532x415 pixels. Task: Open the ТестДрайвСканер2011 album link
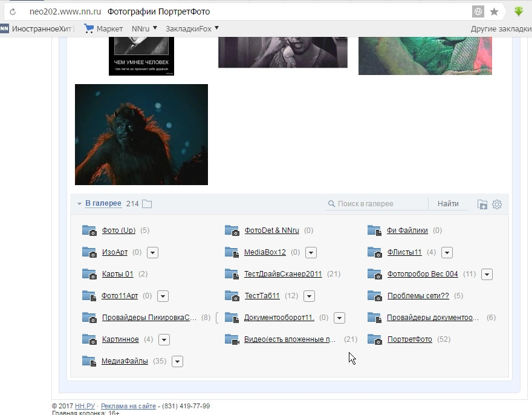pyautogui.click(x=283, y=273)
